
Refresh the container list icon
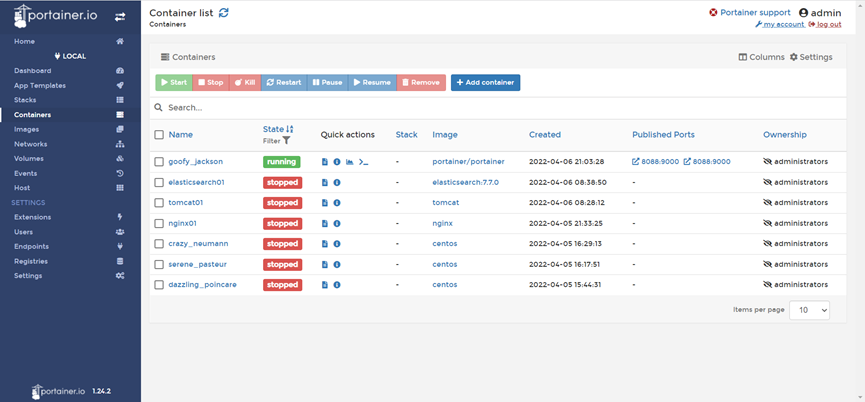coord(223,13)
